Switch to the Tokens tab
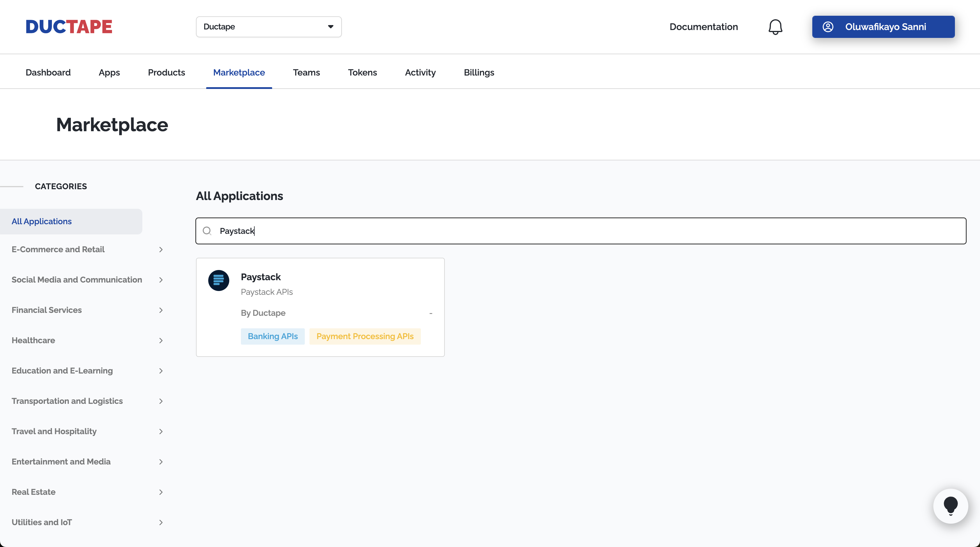Screen dimensions: 980x547 click(x=362, y=72)
